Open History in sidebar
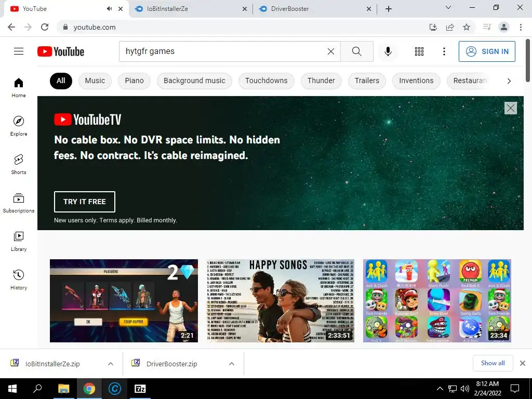The image size is (532, 399). [19, 279]
